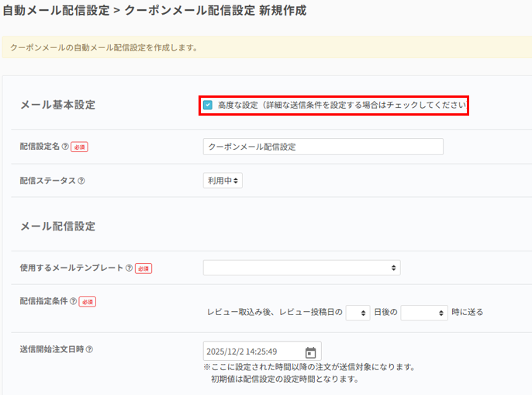Focus the 配信設定名 text input field

[x=323, y=147]
